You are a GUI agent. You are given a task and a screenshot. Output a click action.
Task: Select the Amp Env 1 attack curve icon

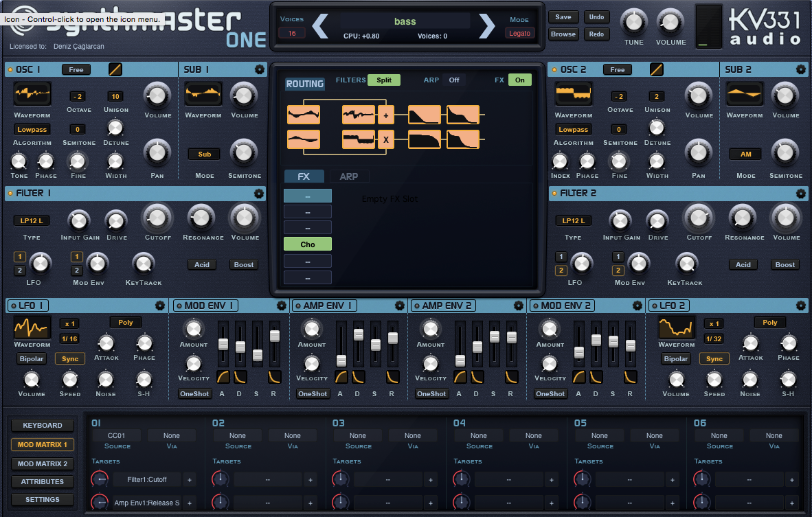(x=341, y=376)
